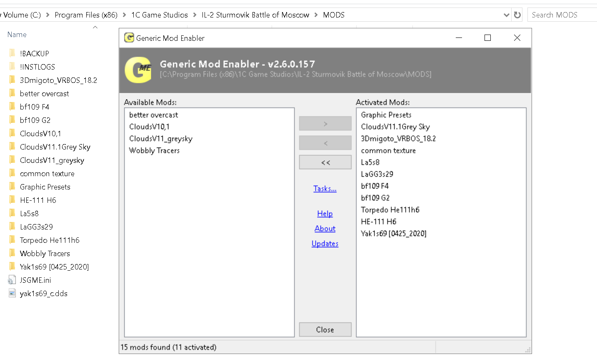Click the Close button in mod enabler
Screen dimensions: 597x364
pos(325,329)
